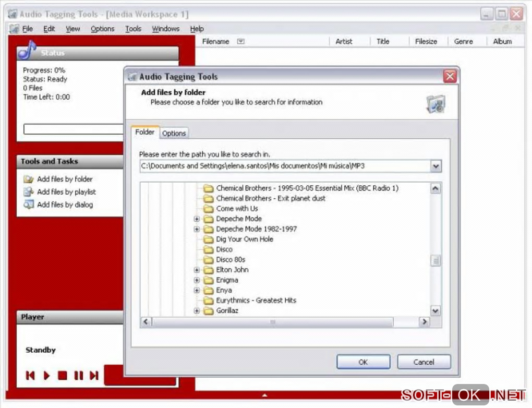Skip to next track in Player
532x408 pixels.
94,376
